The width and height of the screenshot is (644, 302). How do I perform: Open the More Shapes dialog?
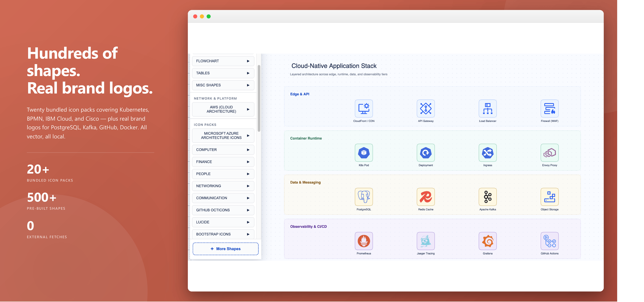click(226, 249)
